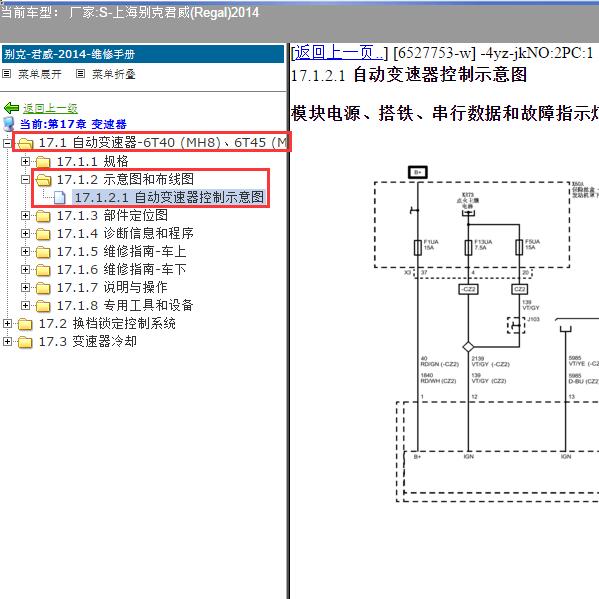Screen dimensions: 599x599
Task: Expand the 17.1.4 诊断信息和程序 node
Action: [25, 233]
